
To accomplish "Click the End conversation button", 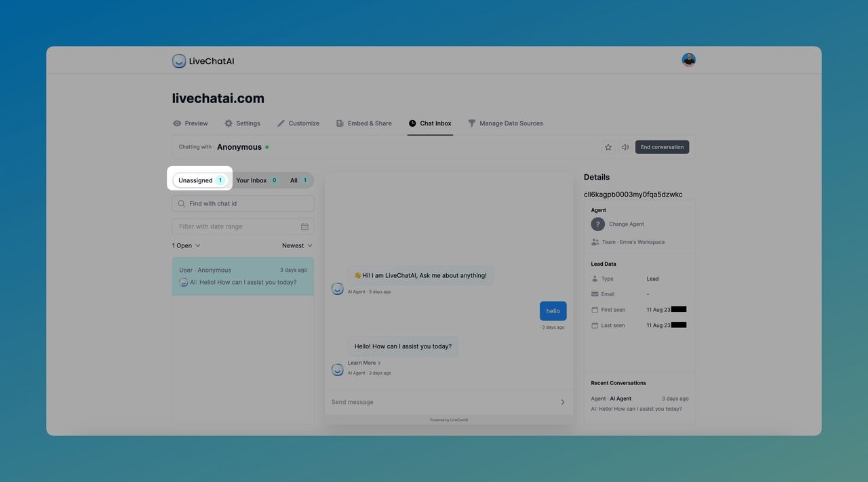I will 662,147.
